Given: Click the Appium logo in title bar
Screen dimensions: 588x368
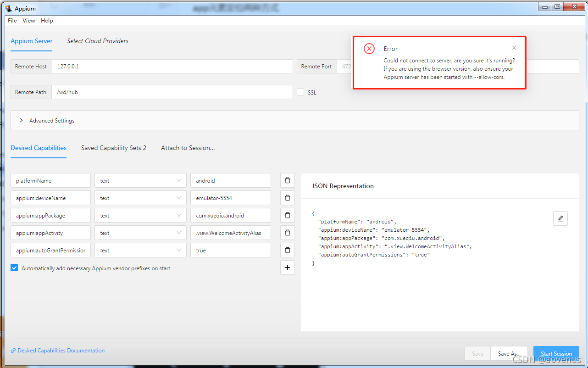Looking at the screenshot, I should (8, 8).
